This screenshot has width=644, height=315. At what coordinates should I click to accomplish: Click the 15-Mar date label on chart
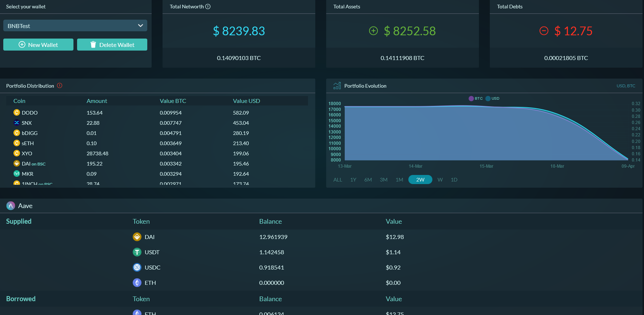tap(486, 166)
